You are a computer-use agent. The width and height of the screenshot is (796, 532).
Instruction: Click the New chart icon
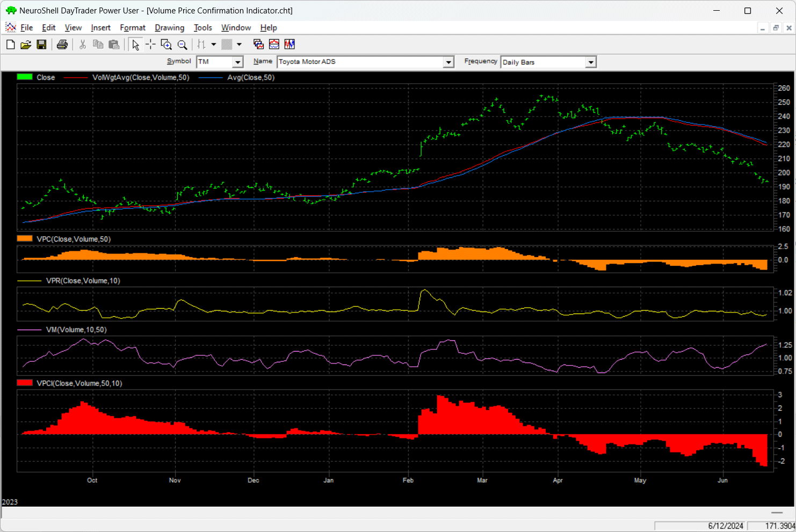(10, 45)
